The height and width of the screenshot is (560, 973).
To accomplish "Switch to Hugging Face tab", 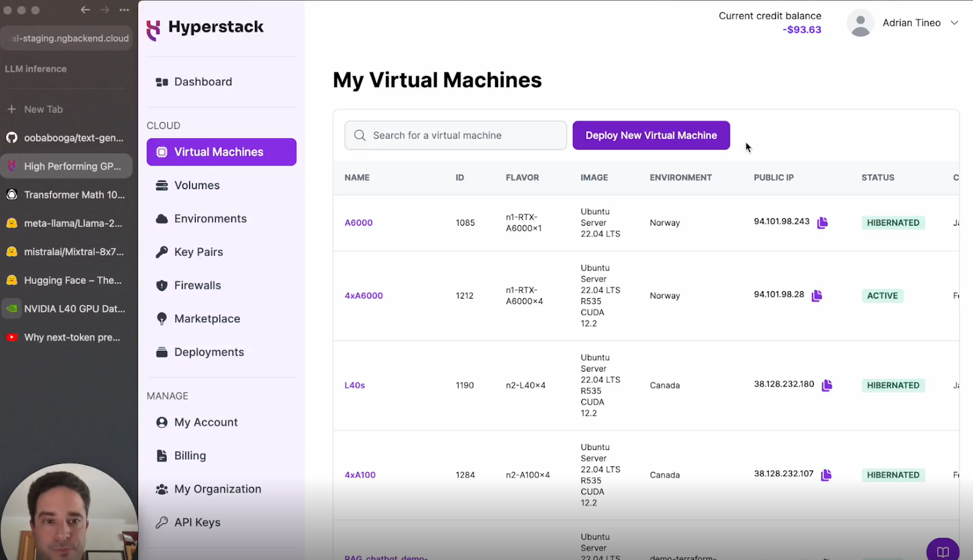I will (67, 280).
